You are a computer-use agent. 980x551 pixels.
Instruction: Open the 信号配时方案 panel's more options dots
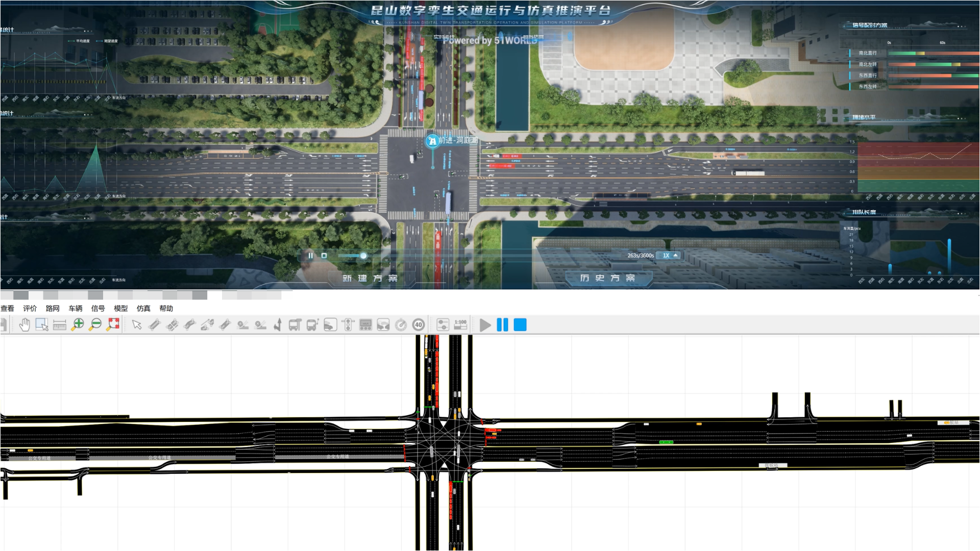point(962,26)
